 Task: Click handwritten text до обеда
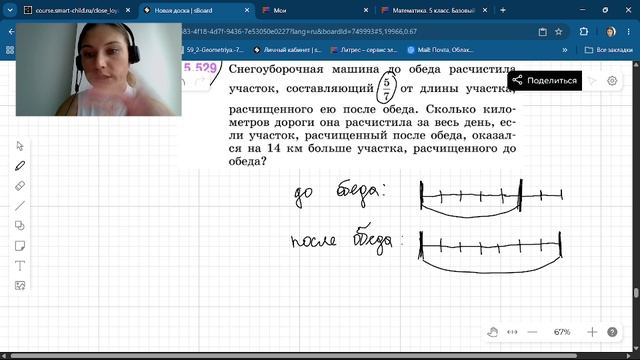tap(340, 194)
